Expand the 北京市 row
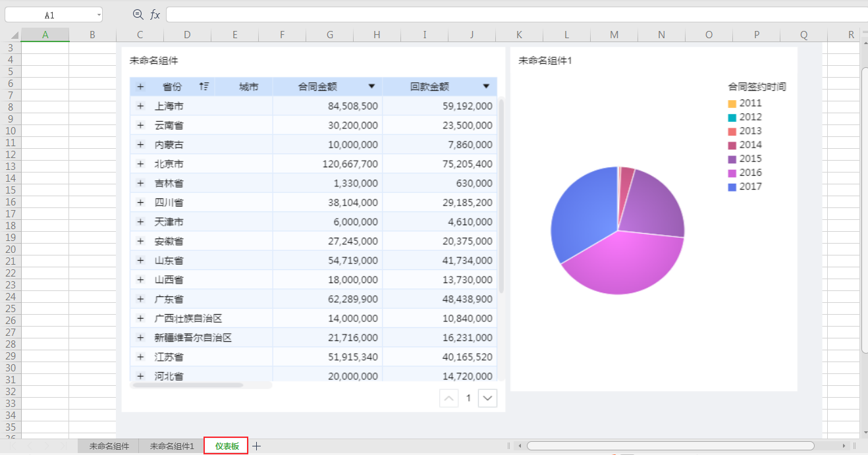Screen dimensions: 868x455 click(x=140, y=164)
